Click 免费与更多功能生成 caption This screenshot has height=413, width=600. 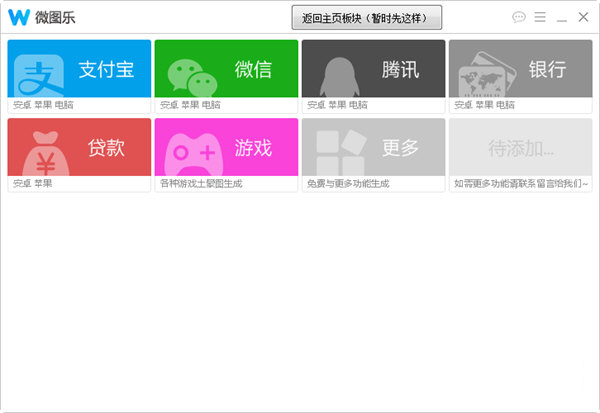[348, 183]
